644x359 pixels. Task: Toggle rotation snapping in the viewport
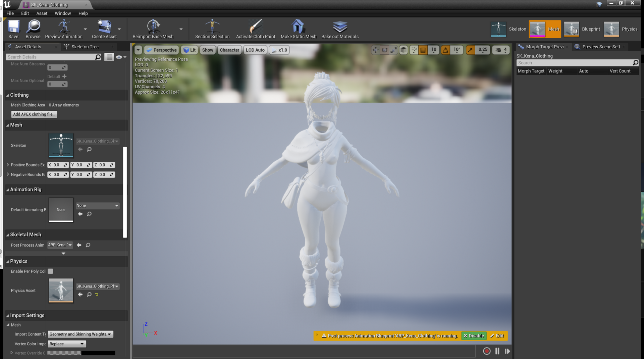[445, 50]
